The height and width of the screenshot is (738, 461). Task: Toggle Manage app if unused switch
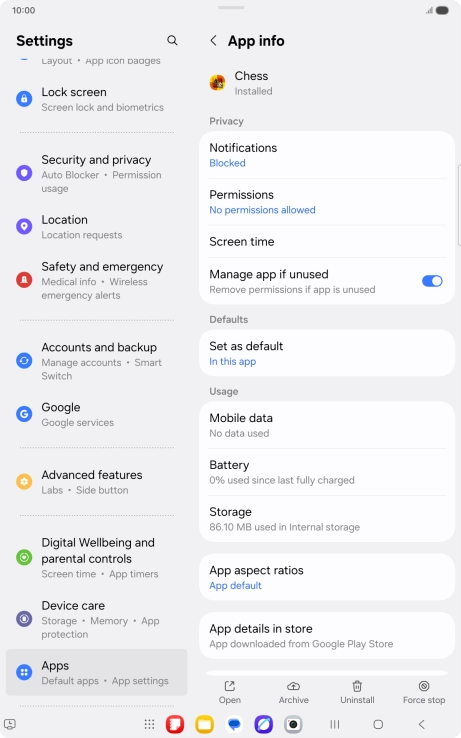pyautogui.click(x=432, y=281)
